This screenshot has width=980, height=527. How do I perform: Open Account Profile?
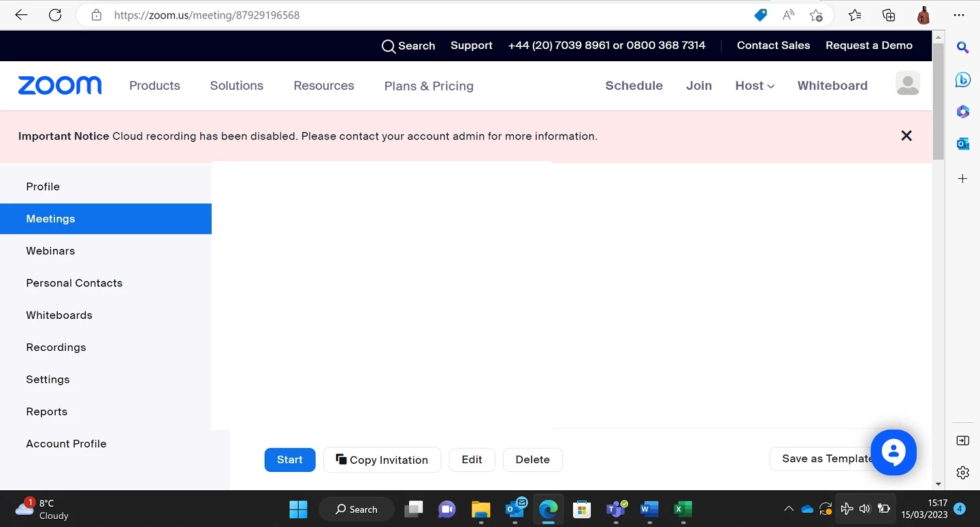coord(105,444)
